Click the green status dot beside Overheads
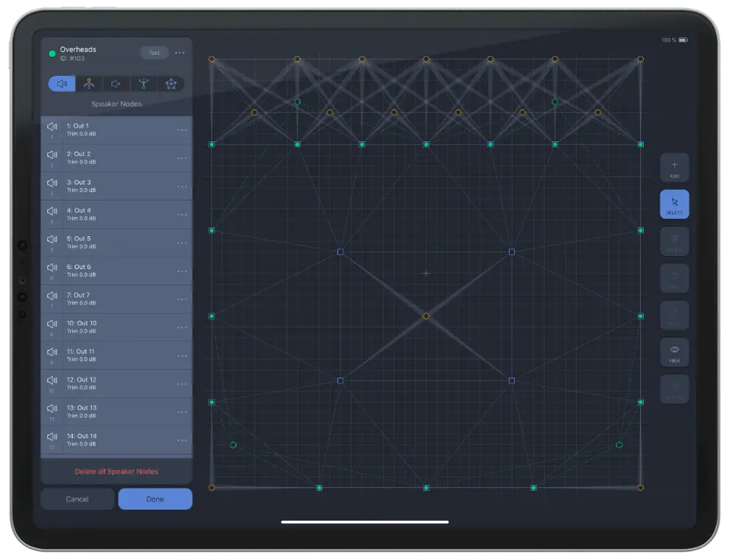Screen dimensions: 729x560 click(52, 52)
